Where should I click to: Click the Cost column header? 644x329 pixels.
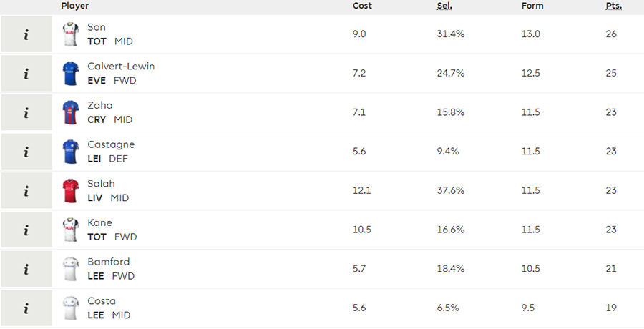click(x=362, y=6)
